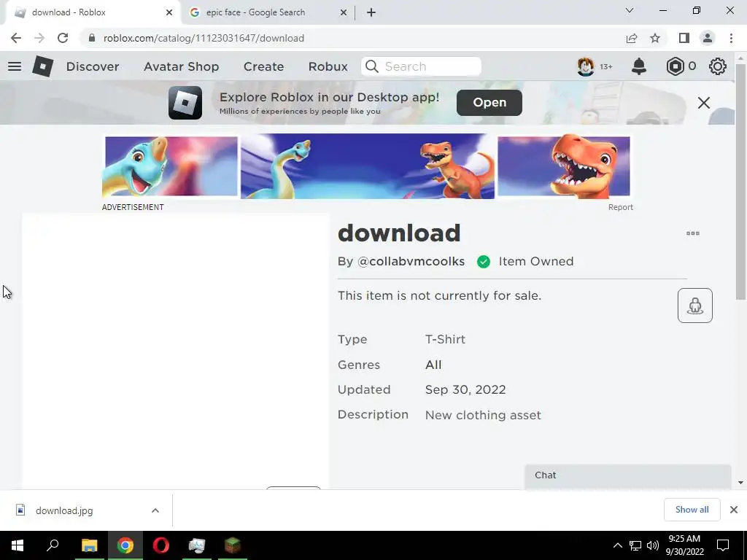Show all downloads
Screen dimensions: 747x560
[x=692, y=510]
